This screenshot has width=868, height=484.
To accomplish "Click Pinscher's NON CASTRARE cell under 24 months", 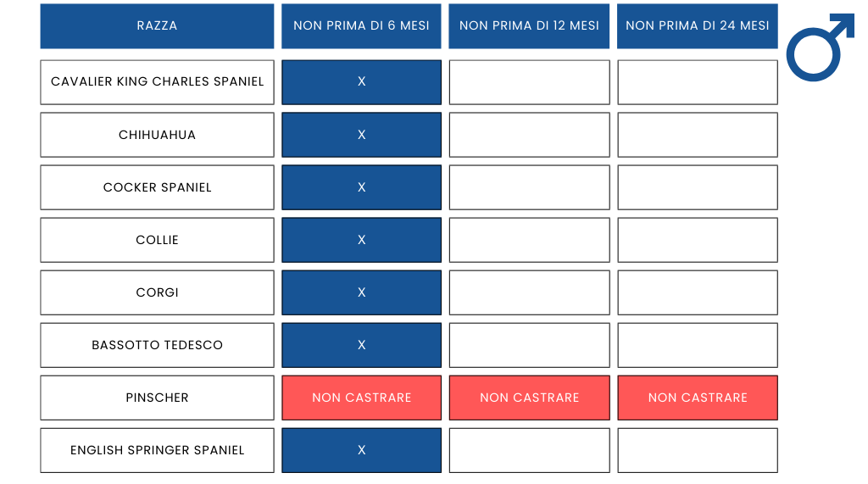I will click(697, 398).
